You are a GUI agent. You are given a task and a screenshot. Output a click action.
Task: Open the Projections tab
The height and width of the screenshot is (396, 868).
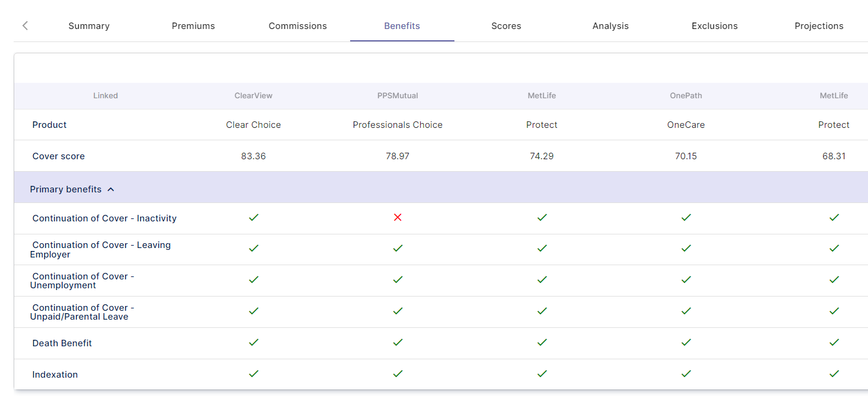pos(819,26)
